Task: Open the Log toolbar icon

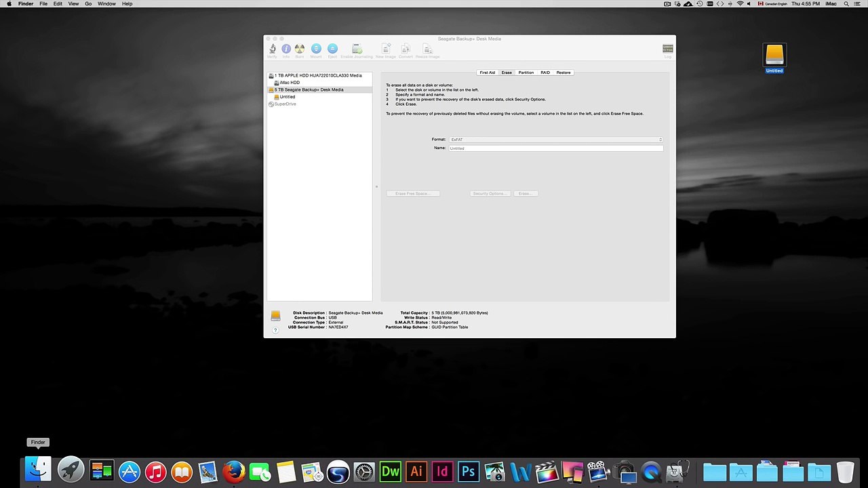Action: [668, 49]
